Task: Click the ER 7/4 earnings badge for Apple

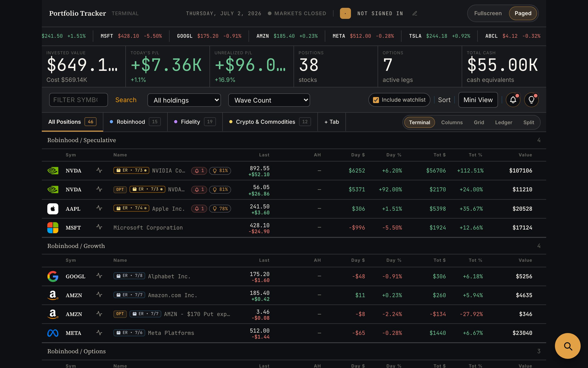Action: 131,208
